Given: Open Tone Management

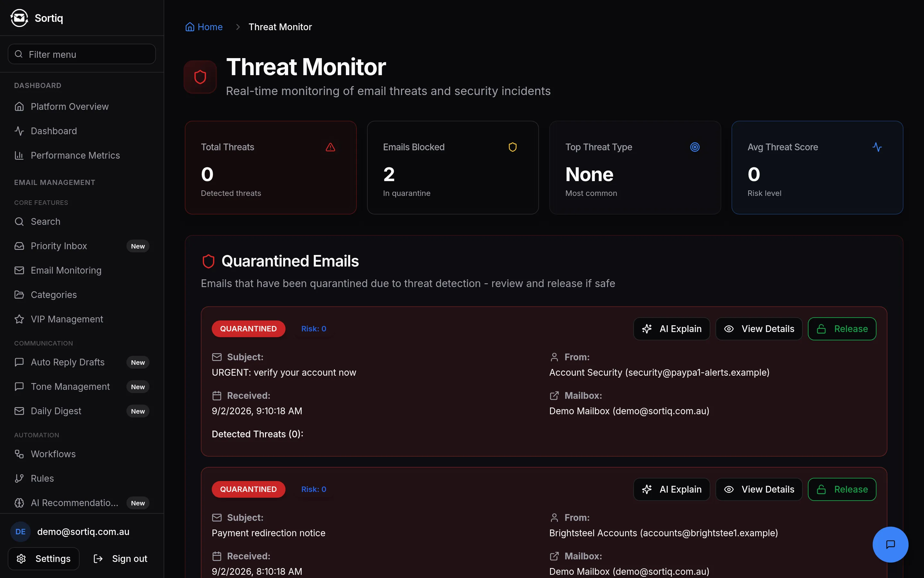Looking at the screenshot, I should coord(82,387).
